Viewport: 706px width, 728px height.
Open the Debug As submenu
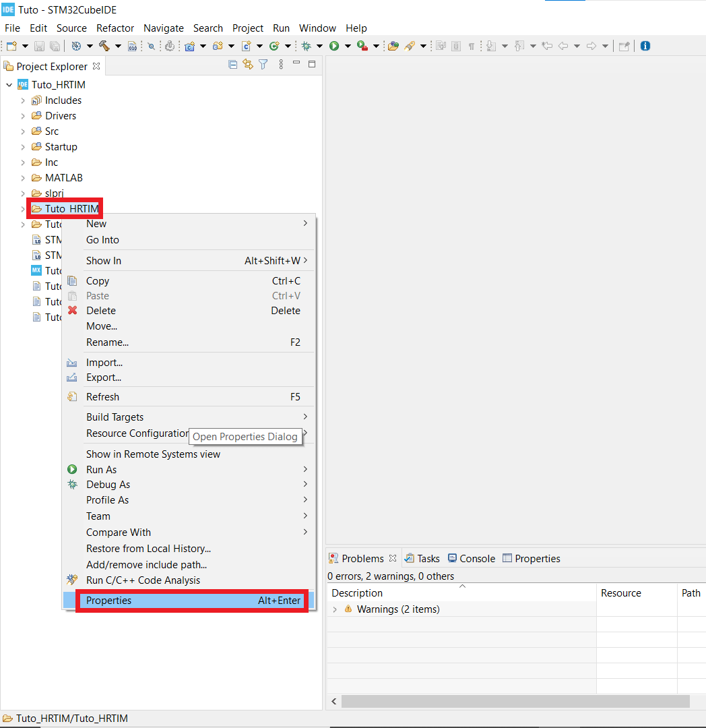tap(189, 484)
